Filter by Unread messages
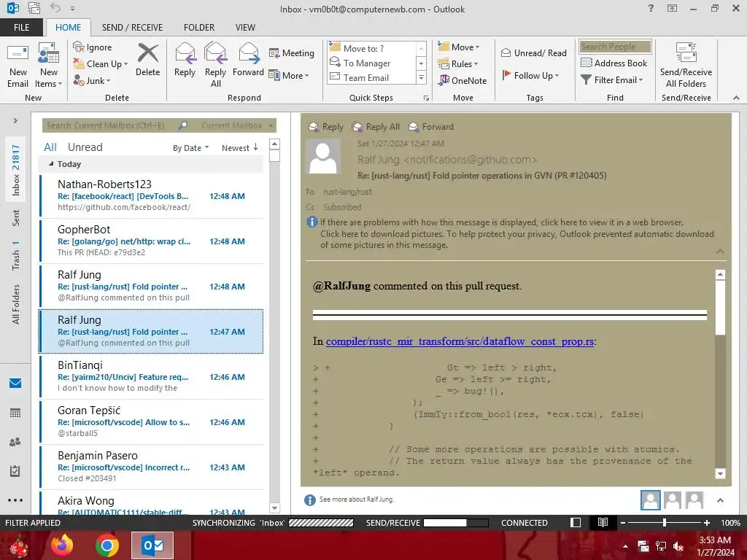Viewport: 747px width, 560px height. (x=85, y=147)
